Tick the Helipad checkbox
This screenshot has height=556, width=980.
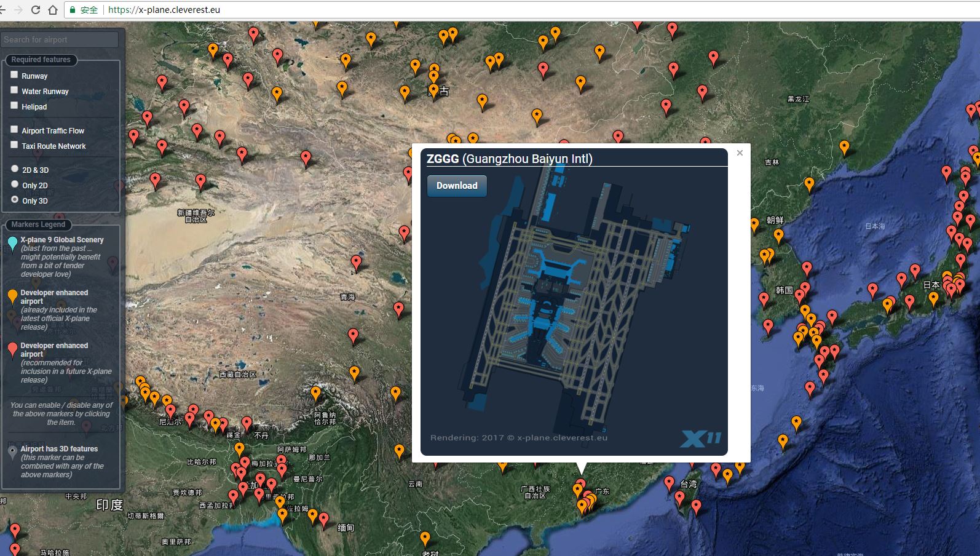coord(14,105)
